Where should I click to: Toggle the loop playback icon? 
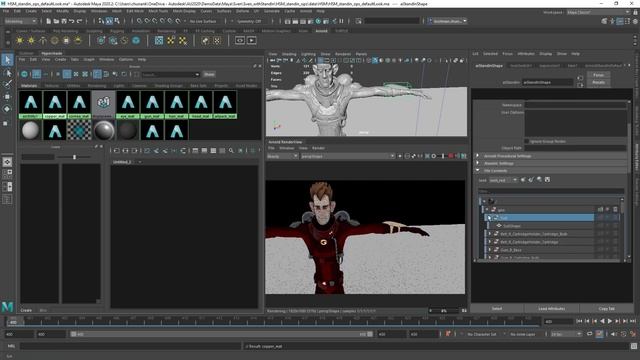[589, 334]
